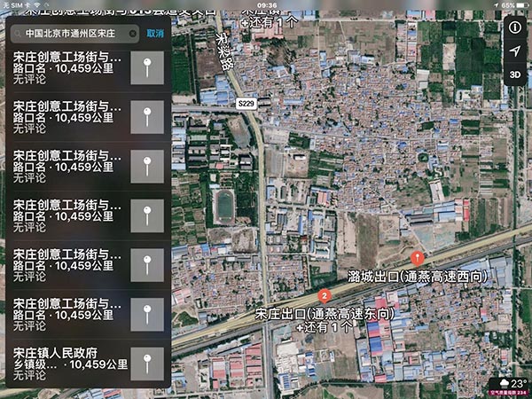Select the first 宋庄创意工场街 result in list
532x399 pixels.
(66, 67)
